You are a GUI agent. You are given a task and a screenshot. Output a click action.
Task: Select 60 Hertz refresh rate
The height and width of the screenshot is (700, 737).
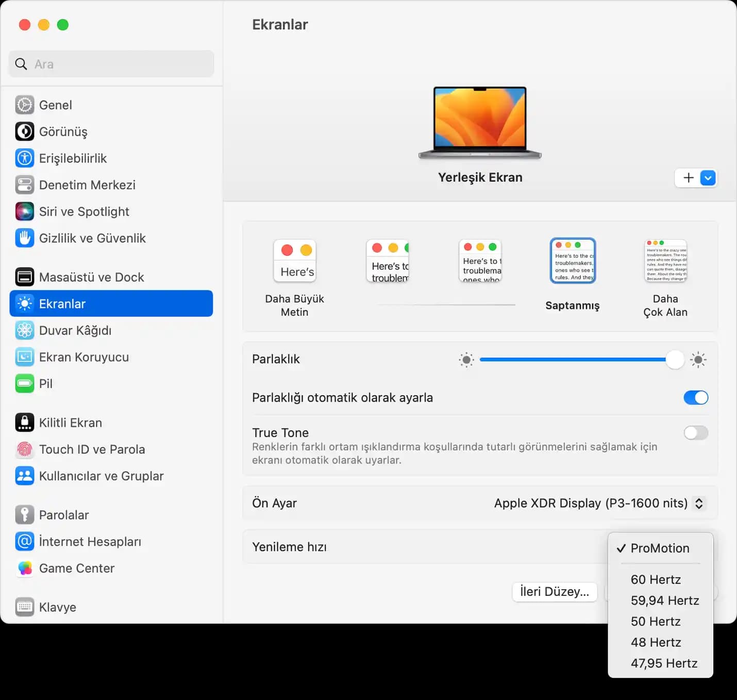(656, 579)
